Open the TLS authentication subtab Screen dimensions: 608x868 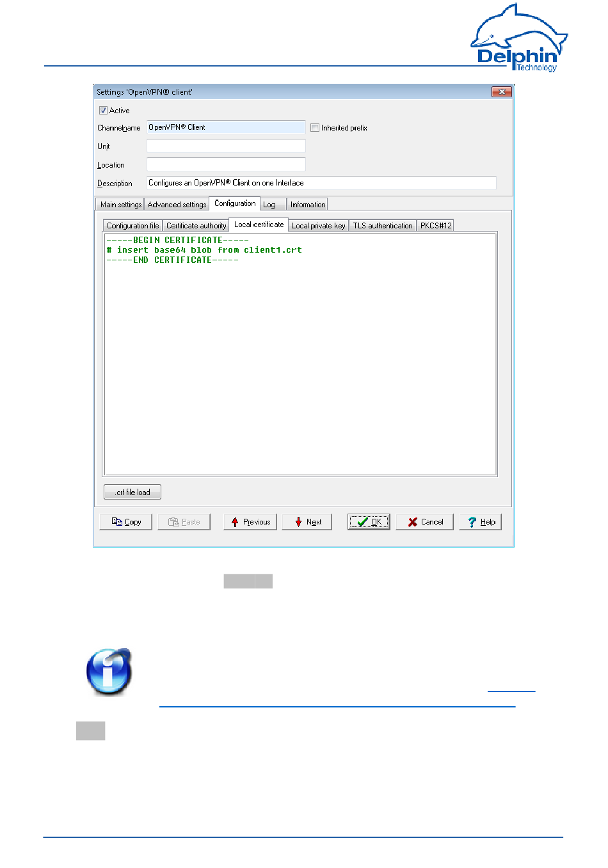click(383, 226)
